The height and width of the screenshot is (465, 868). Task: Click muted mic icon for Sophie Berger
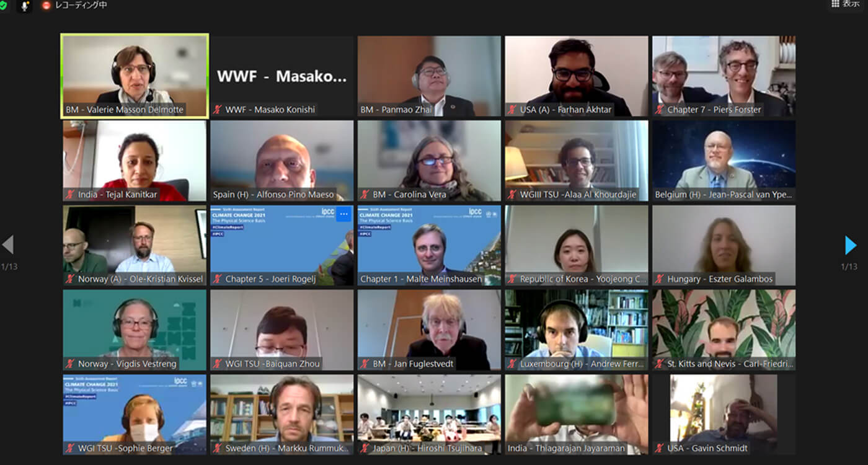(71, 448)
